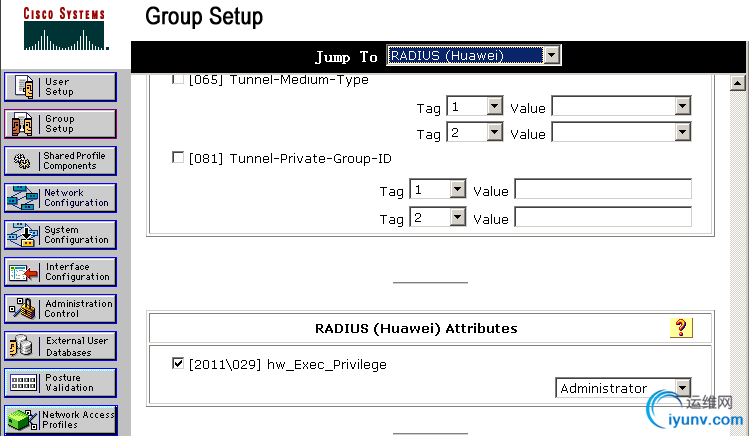Image resolution: width=749 pixels, height=436 pixels.
Task: Enable the [081] Tunnel-Private-Group-ID checkbox
Action: tap(178, 158)
